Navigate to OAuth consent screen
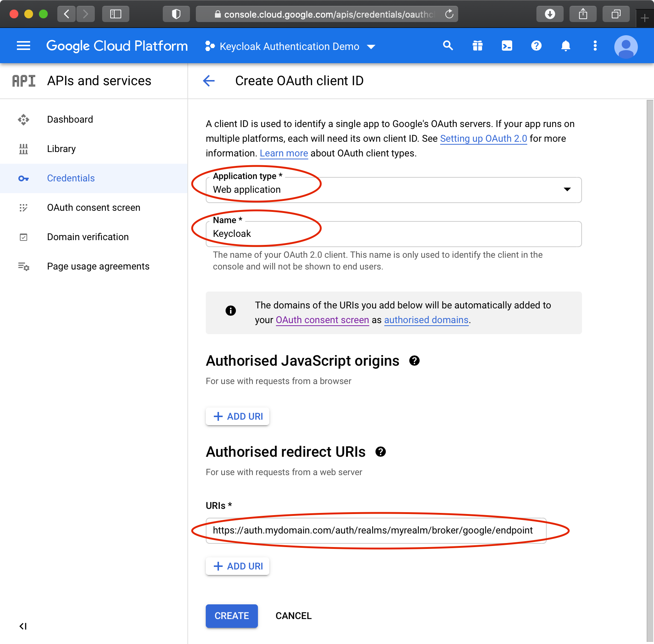Screen dimensions: 654x644 (94, 207)
